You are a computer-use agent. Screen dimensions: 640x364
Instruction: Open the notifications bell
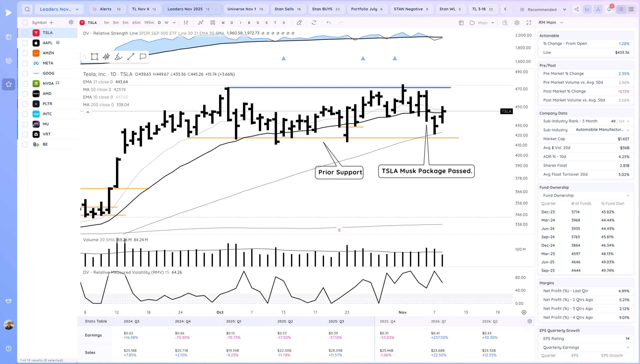point(609,9)
